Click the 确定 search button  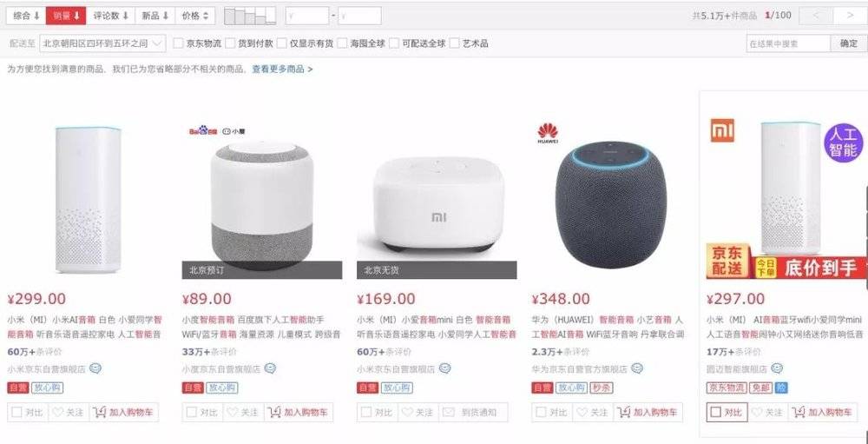849,43
